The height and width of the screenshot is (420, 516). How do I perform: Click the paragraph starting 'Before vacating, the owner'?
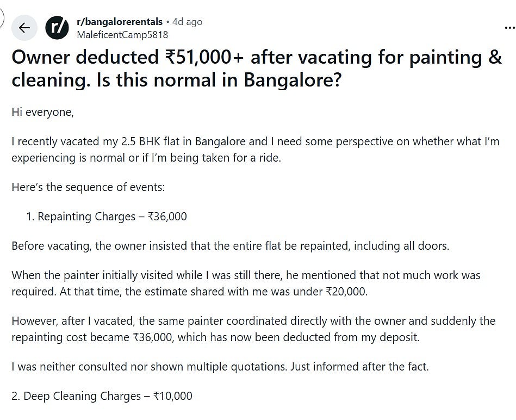pos(230,245)
